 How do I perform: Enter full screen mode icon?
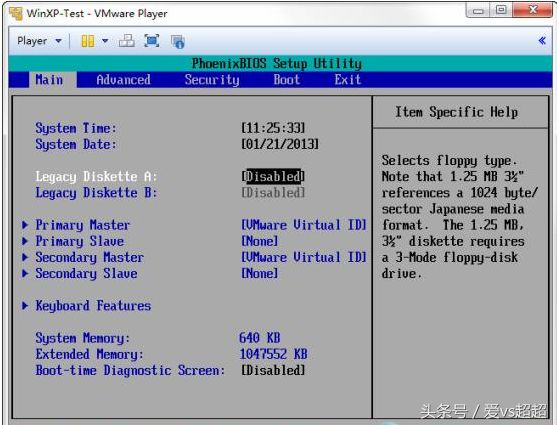click(x=152, y=41)
